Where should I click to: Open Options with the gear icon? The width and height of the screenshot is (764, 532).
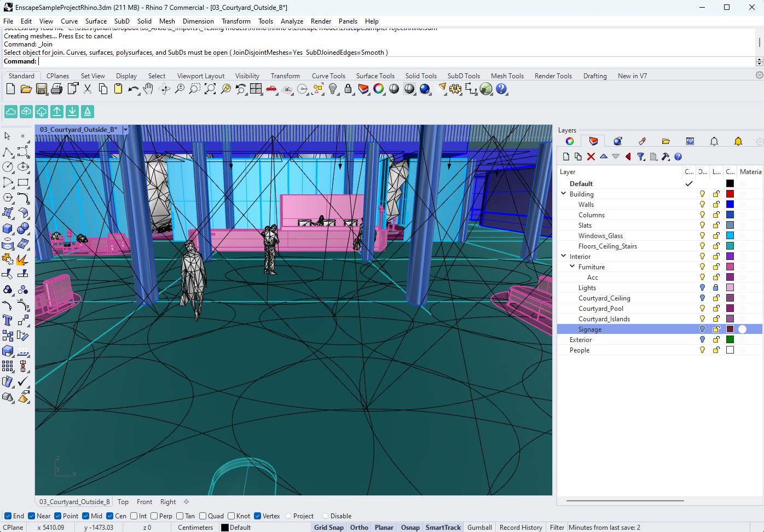click(x=455, y=89)
